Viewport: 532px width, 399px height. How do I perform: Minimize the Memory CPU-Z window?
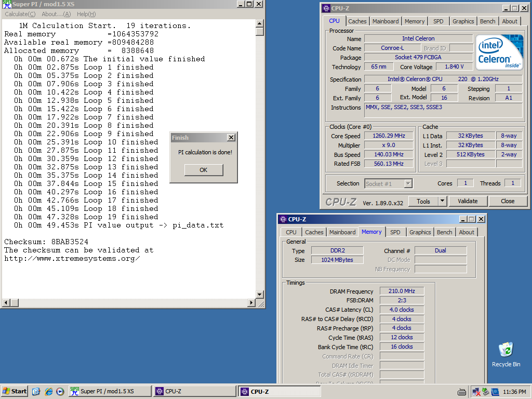[x=463, y=219]
